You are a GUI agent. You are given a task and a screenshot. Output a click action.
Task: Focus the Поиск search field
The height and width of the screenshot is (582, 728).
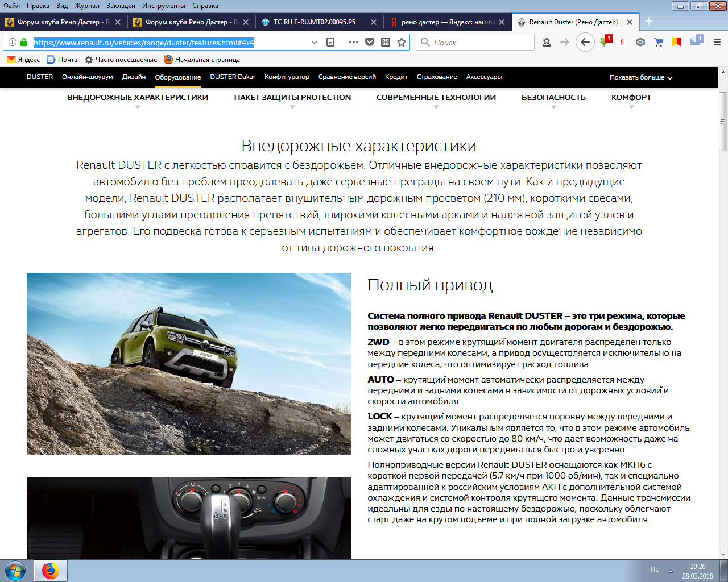475,42
